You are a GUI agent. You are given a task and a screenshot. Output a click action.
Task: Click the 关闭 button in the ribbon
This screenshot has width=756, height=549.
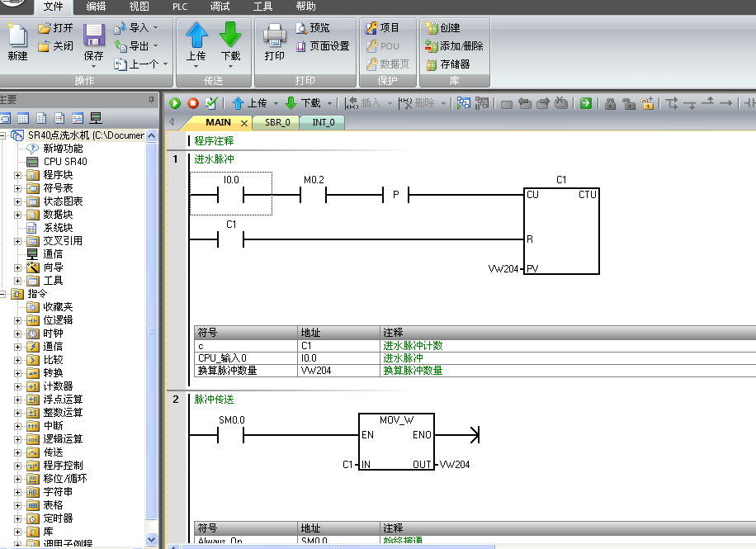click(55, 46)
